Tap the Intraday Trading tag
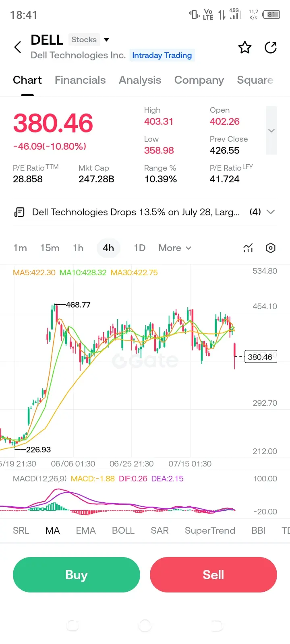The image size is (290, 644). coord(162,56)
